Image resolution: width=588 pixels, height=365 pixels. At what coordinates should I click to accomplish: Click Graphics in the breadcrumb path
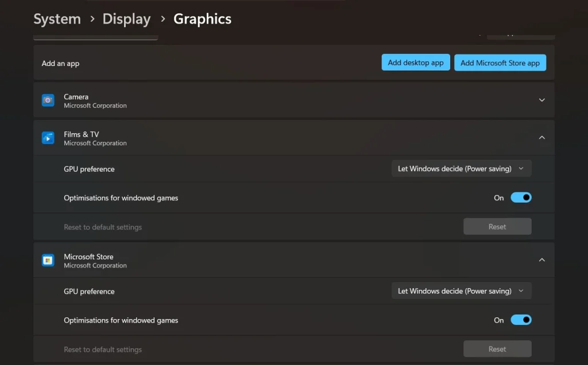(202, 19)
